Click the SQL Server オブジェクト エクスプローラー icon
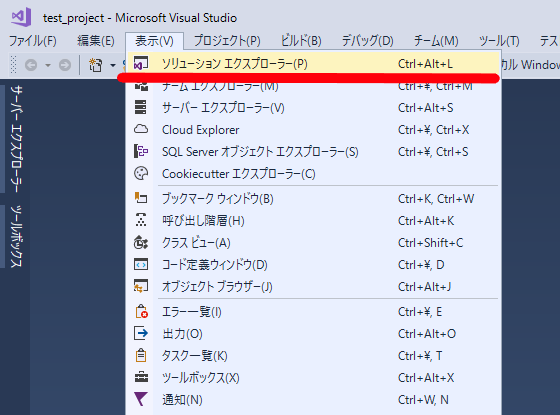This screenshot has height=415, width=560. click(141, 151)
